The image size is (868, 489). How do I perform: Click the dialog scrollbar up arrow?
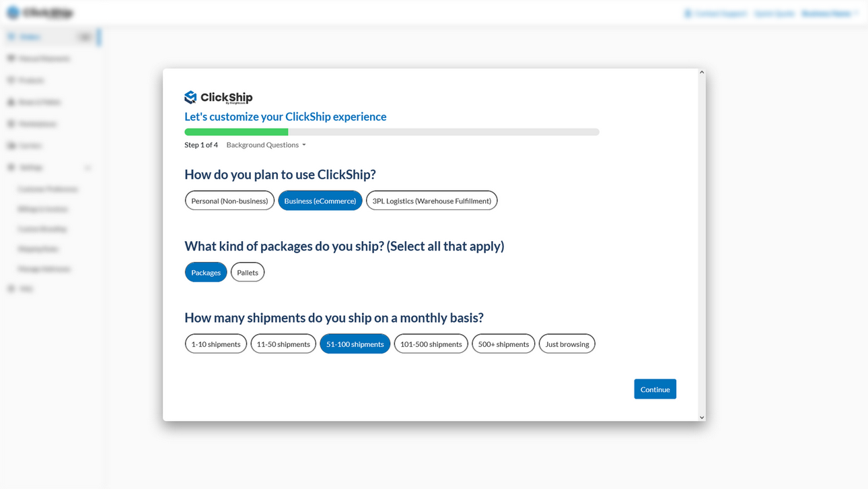(702, 72)
